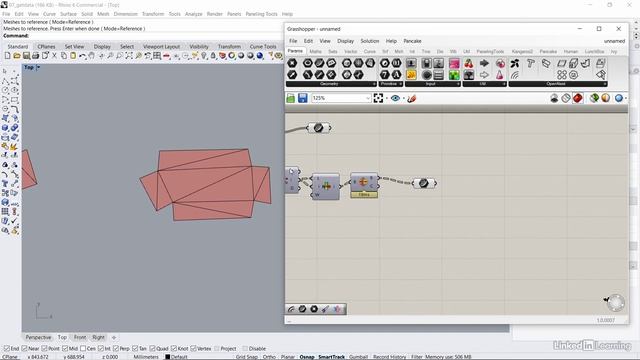This screenshot has height=360, width=640.
Task: Toggle the End osnap checkbox
Action: (7, 349)
